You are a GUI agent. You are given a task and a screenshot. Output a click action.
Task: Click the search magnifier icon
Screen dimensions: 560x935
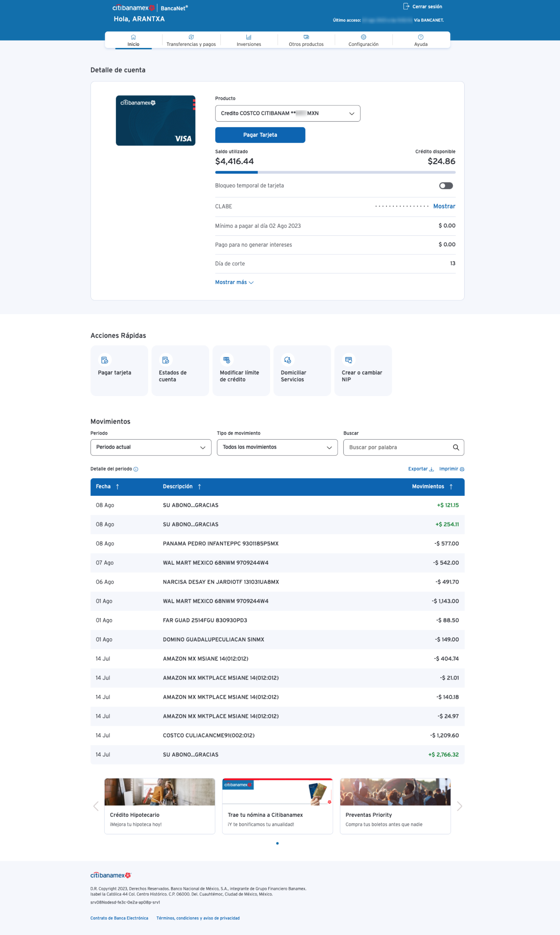pos(456,447)
